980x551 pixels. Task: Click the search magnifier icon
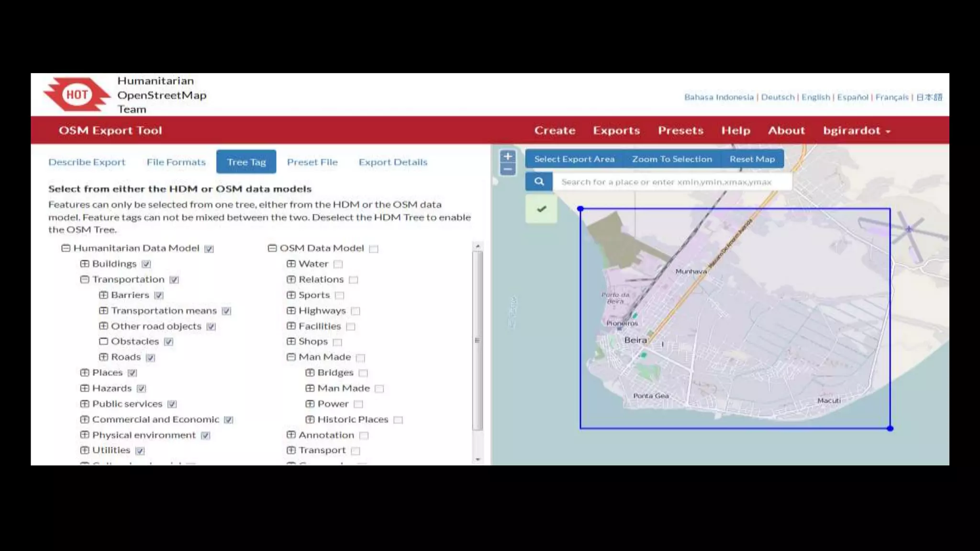[x=539, y=182]
